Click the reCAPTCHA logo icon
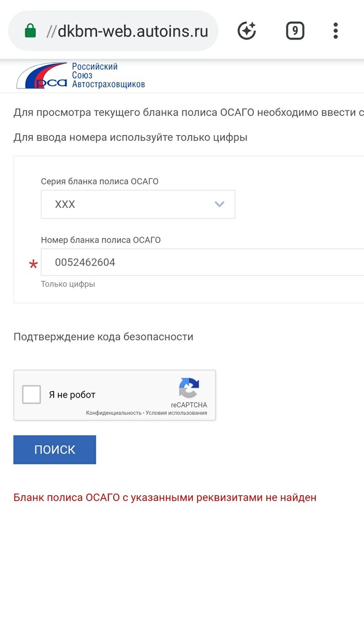The image size is (364, 627). coord(189,388)
